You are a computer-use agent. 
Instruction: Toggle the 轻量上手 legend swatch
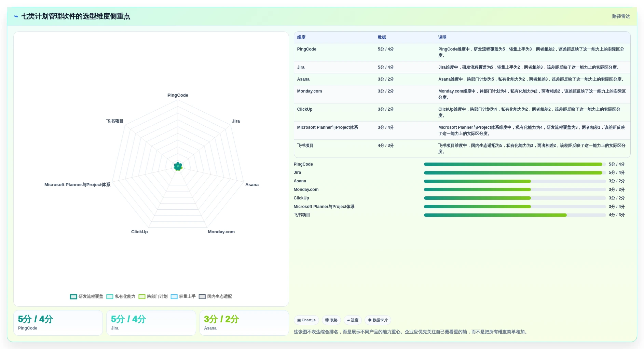[174, 297]
